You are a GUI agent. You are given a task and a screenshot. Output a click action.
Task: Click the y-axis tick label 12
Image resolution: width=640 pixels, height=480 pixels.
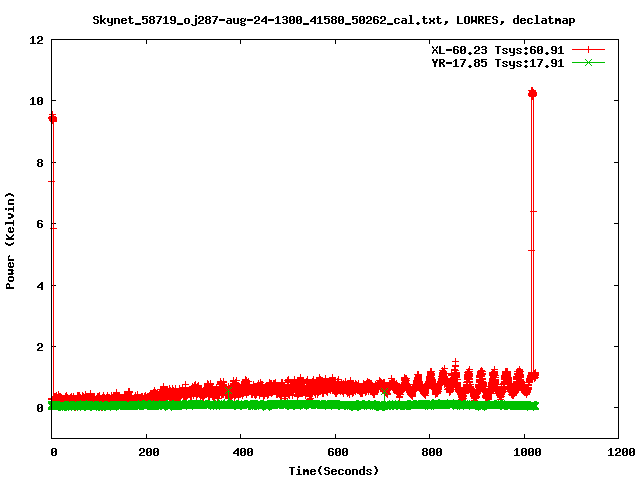pos(36,40)
